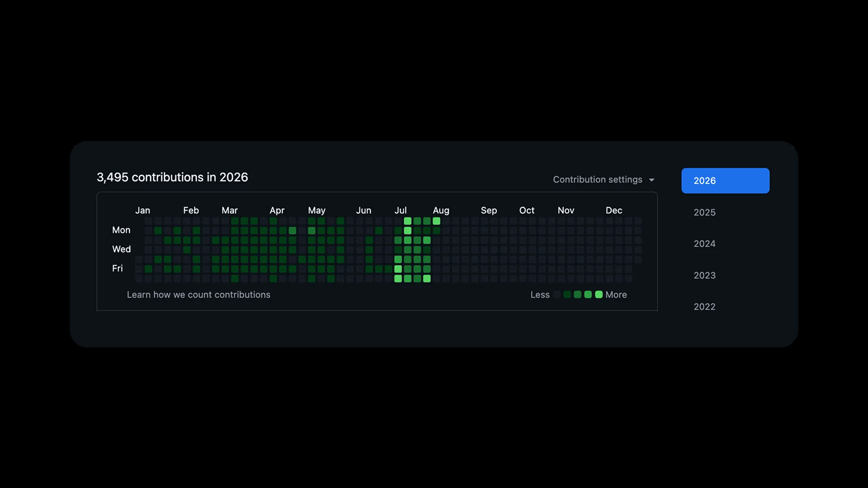Switch to the 2022 year
The width and height of the screenshot is (868, 488).
tap(704, 306)
